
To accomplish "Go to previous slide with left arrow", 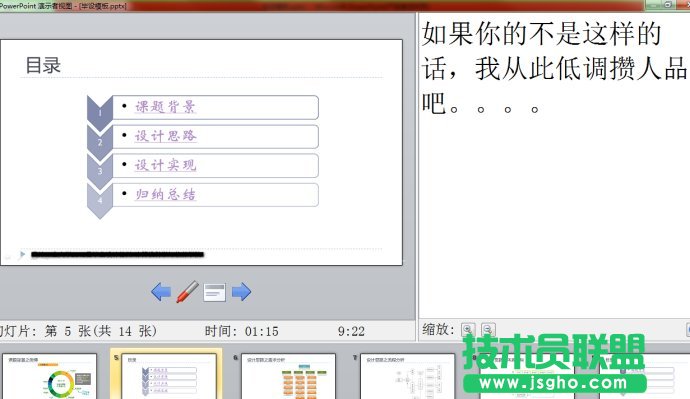I will [161, 292].
